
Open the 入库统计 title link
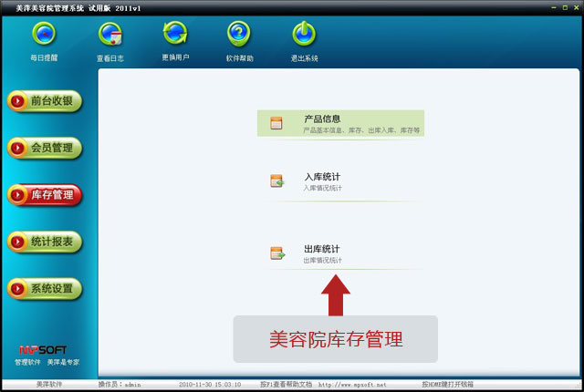(x=322, y=176)
